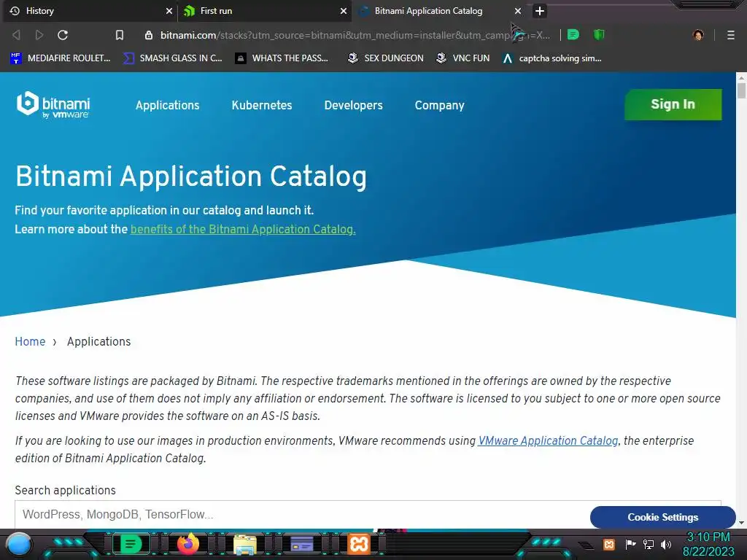
Task: Open the green shield extension icon
Action: tap(599, 34)
